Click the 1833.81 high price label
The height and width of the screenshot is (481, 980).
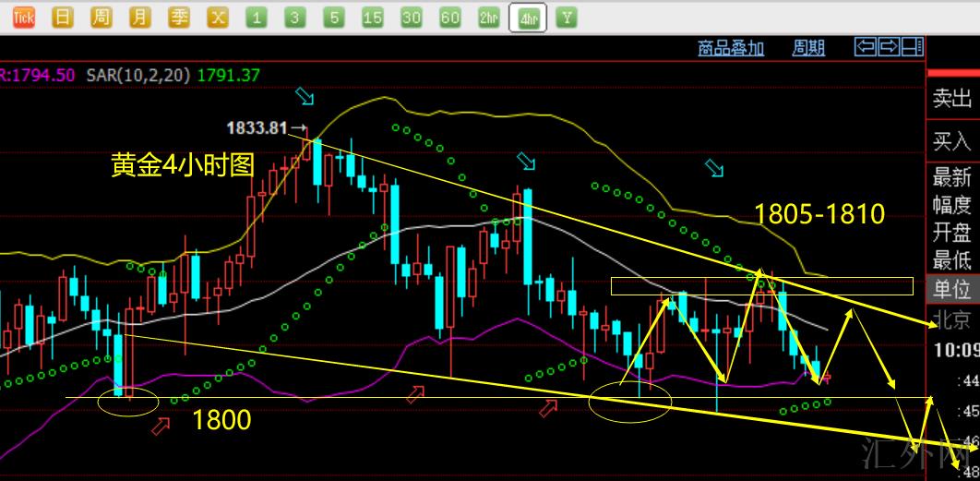pos(257,127)
